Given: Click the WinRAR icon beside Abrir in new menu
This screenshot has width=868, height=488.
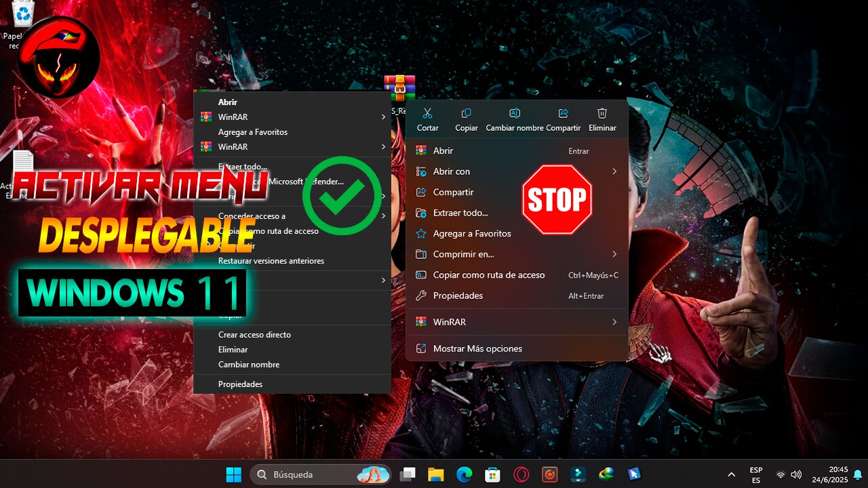Looking at the screenshot, I should (x=421, y=150).
